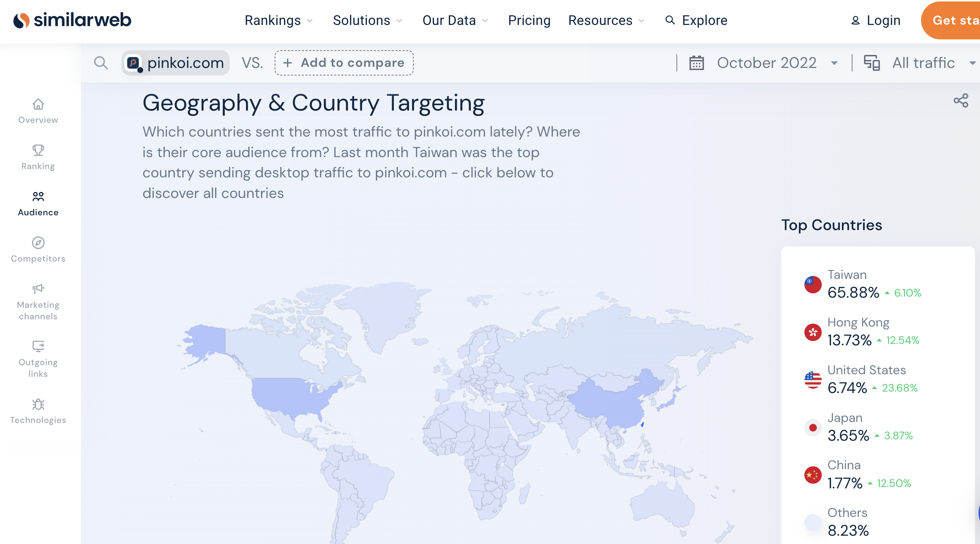Select the pinkoi.com site chip
This screenshot has width=980, height=544.
tap(175, 63)
